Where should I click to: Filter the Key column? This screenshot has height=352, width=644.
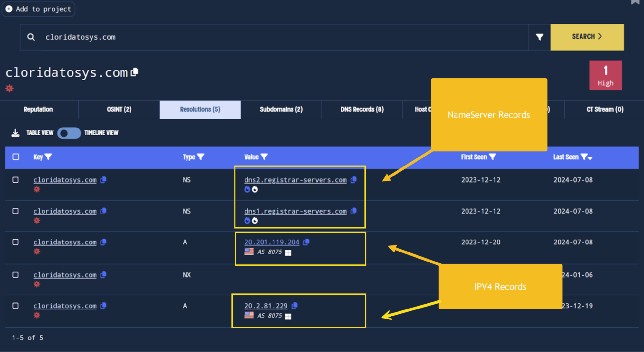tap(48, 157)
